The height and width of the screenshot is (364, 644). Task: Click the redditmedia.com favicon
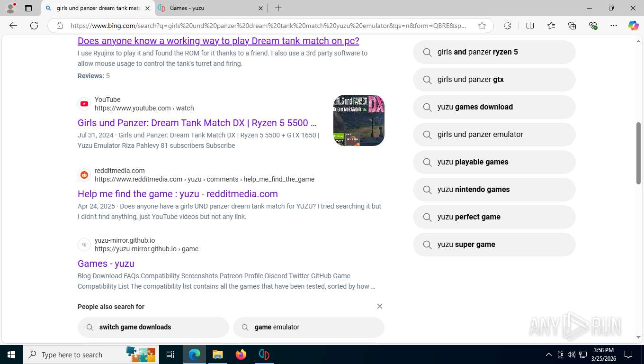[x=84, y=175]
